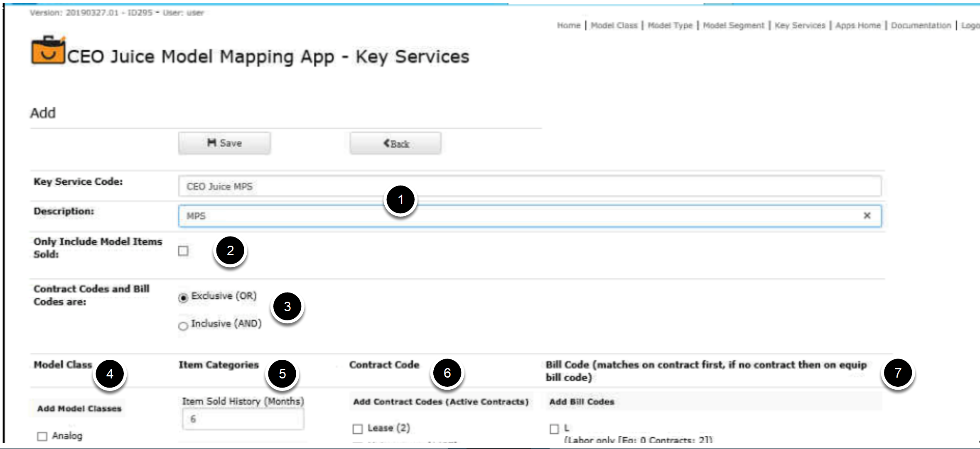Enable Only Include Model Items Sold checkbox

click(x=183, y=251)
